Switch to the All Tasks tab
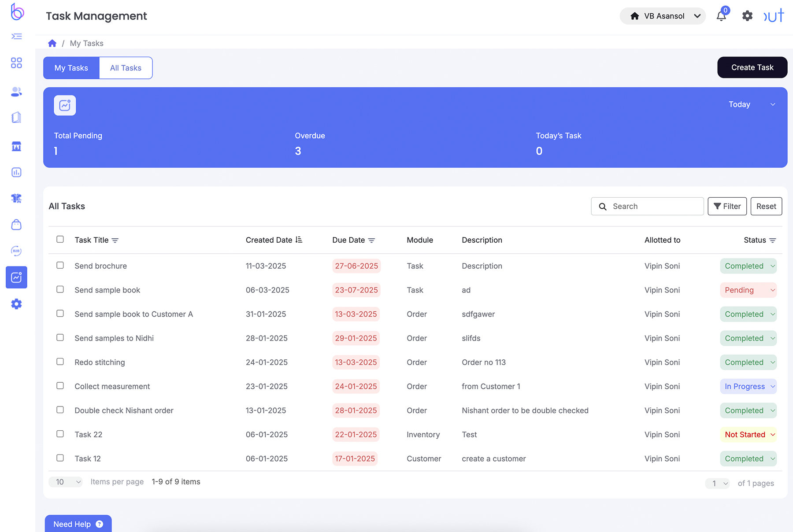 point(126,68)
